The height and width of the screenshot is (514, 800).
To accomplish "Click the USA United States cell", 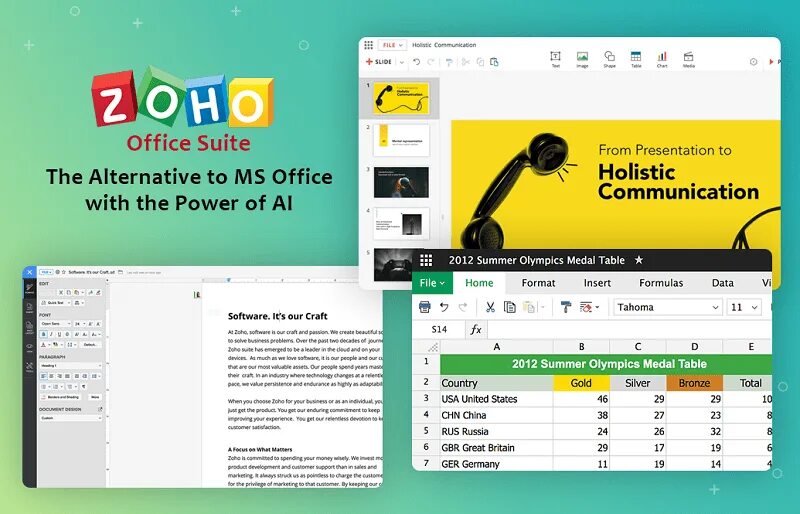I will click(x=496, y=399).
